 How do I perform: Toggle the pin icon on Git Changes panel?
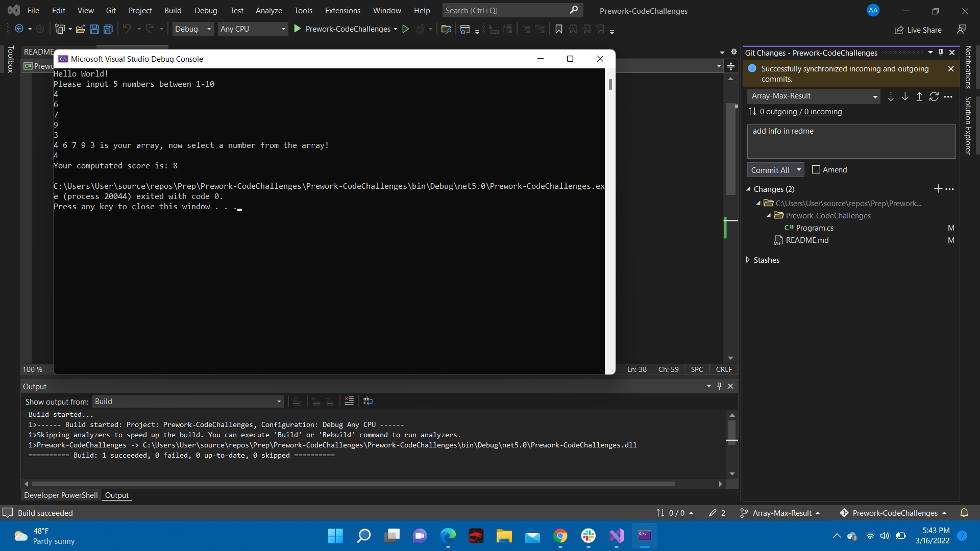[x=940, y=52]
